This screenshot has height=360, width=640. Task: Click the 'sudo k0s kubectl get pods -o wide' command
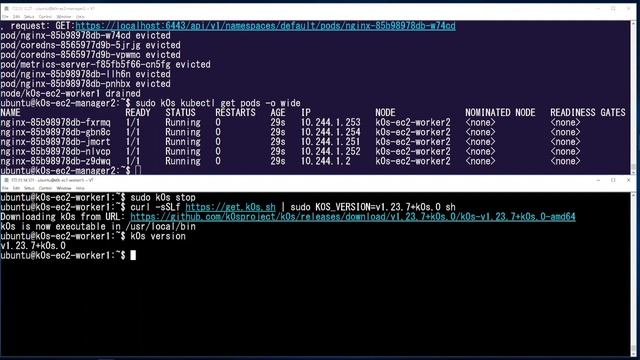pos(218,103)
